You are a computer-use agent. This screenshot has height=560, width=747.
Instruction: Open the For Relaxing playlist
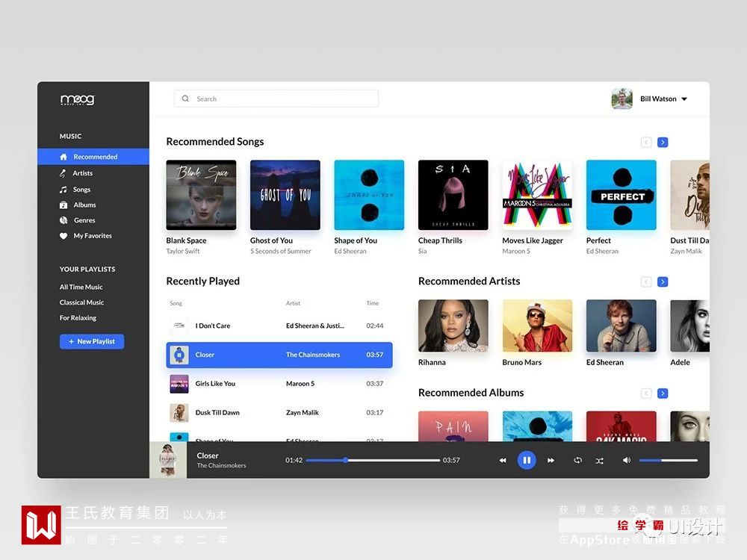78,317
